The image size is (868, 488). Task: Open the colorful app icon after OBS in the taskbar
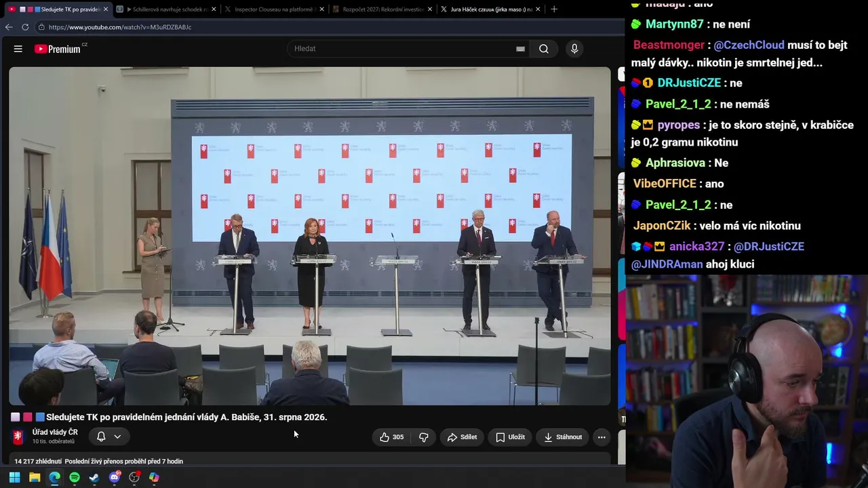tap(154, 477)
